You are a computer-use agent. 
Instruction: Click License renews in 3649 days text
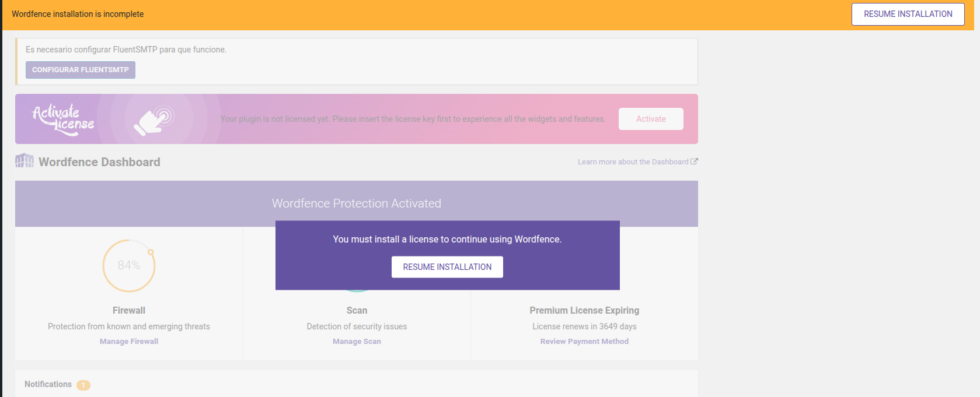584,326
